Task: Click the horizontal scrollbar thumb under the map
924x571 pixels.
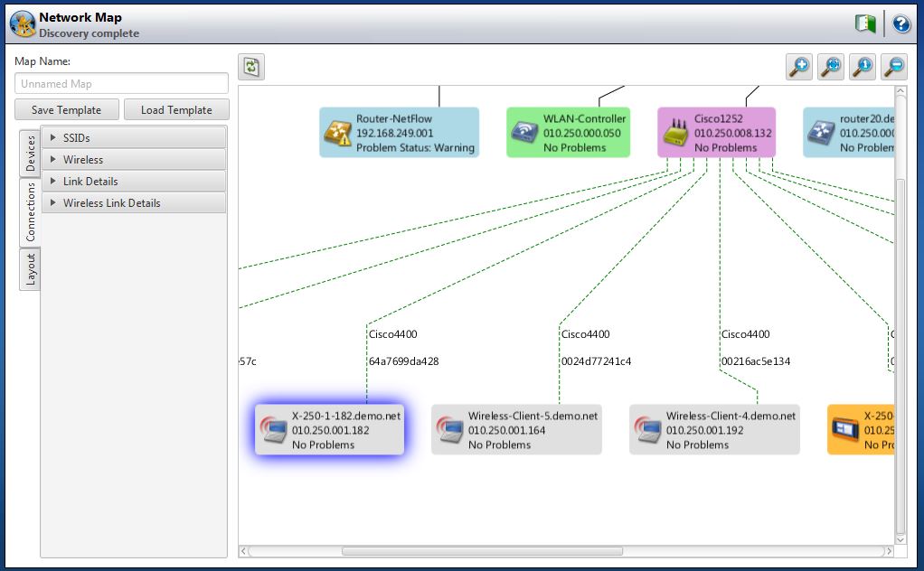Action: pyautogui.click(x=481, y=551)
